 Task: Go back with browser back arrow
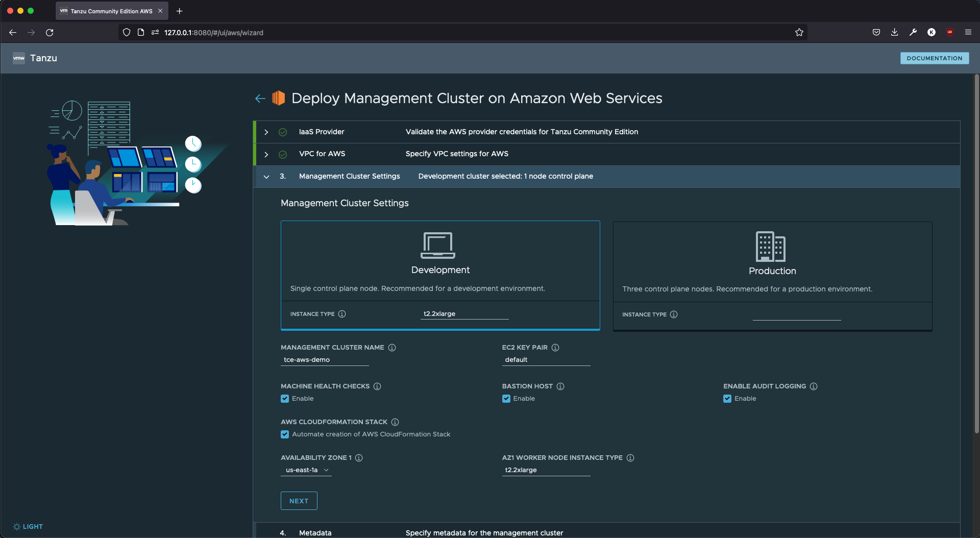coord(13,33)
